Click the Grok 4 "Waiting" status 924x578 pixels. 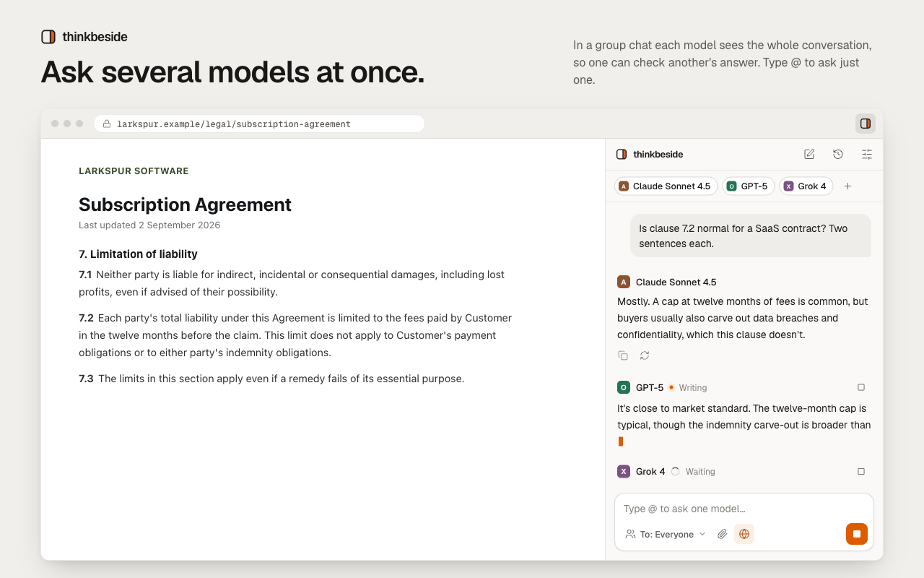(700, 472)
